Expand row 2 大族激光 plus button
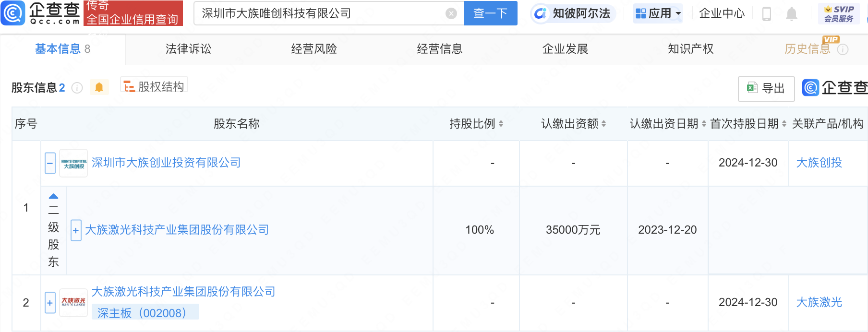Screen dimensions: 868x332 (x=50, y=303)
